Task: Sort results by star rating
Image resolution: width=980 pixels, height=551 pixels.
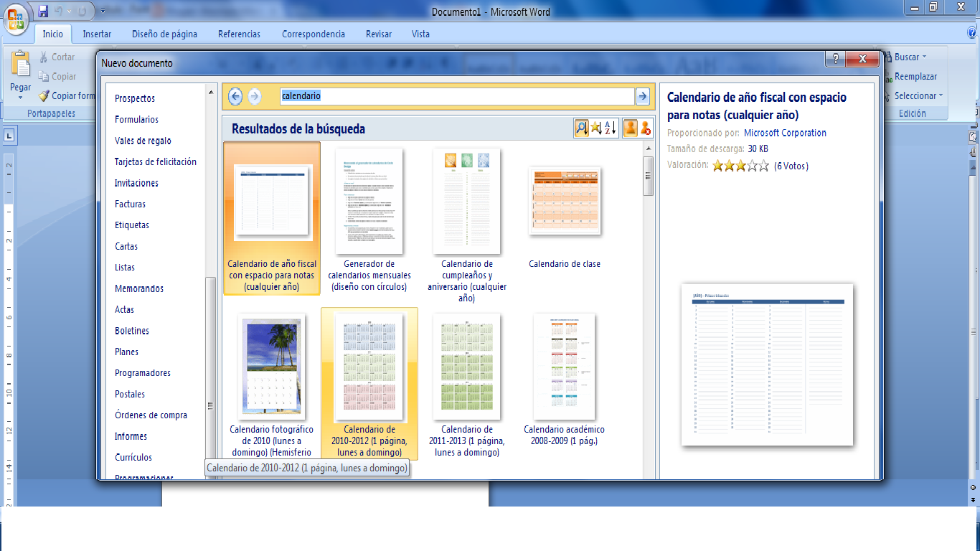Action: (595, 128)
